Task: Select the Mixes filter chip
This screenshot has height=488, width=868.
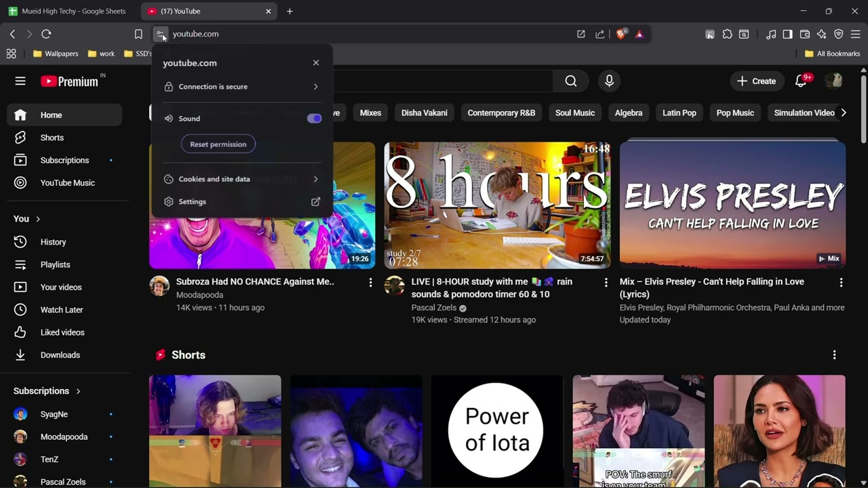Action: pyautogui.click(x=370, y=113)
